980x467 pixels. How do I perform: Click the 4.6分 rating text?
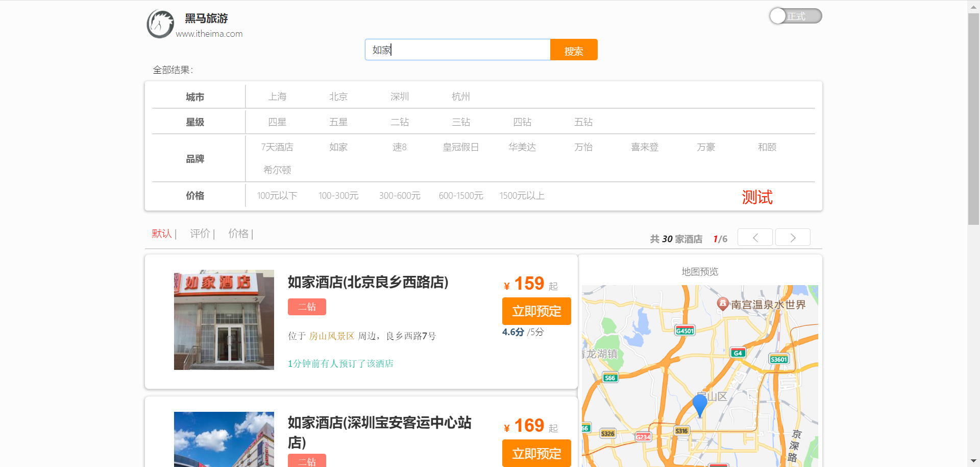point(513,332)
